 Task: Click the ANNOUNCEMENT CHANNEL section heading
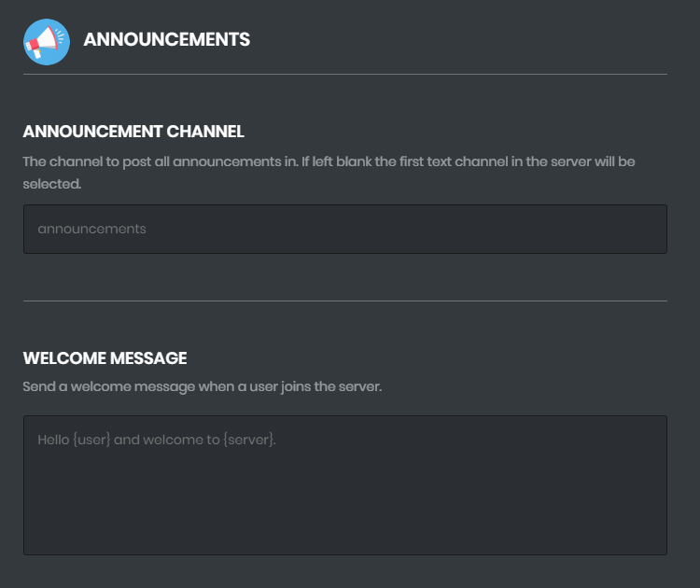(133, 132)
